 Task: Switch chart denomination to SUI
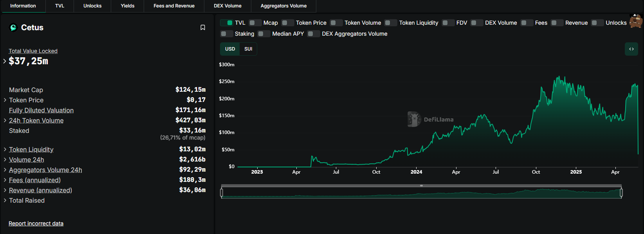pos(248,49)
